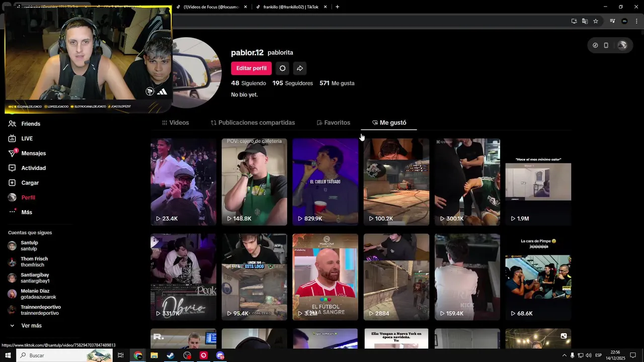Open the volume control in system tray

pos(588,355)
